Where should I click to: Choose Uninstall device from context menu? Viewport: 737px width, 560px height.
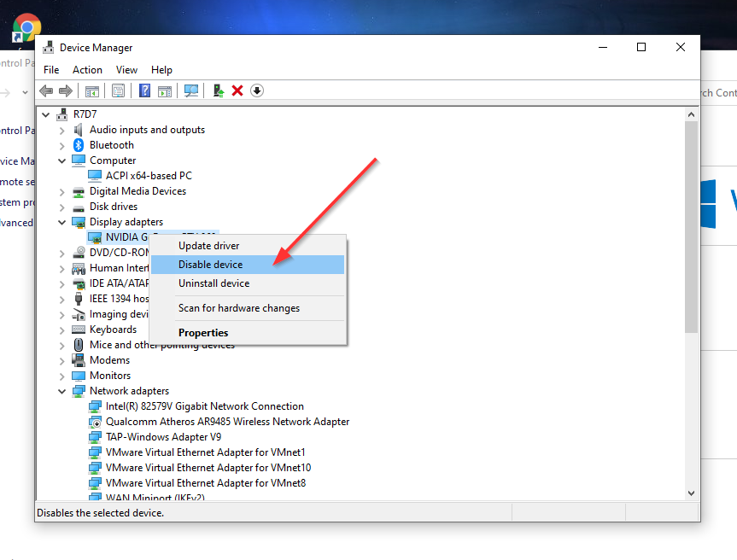pos(248,283)
